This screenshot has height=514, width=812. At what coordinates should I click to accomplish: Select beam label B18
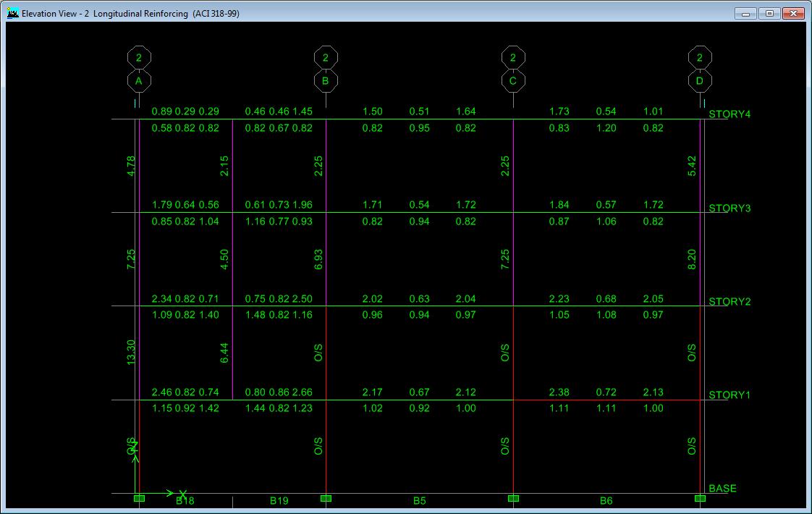185,500
